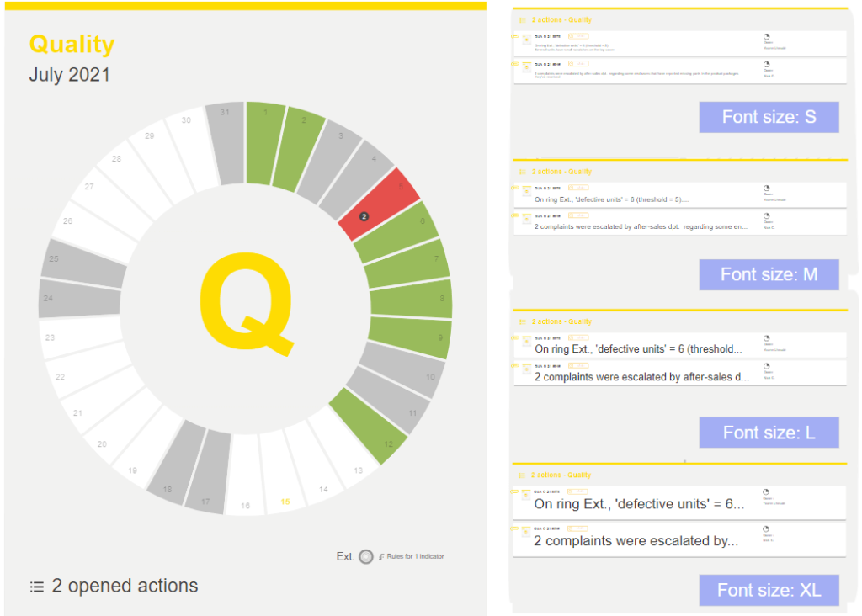This screenshot has height=616, width=862.
Task: Choose the green day 6 segment
Action: [396, 231]
